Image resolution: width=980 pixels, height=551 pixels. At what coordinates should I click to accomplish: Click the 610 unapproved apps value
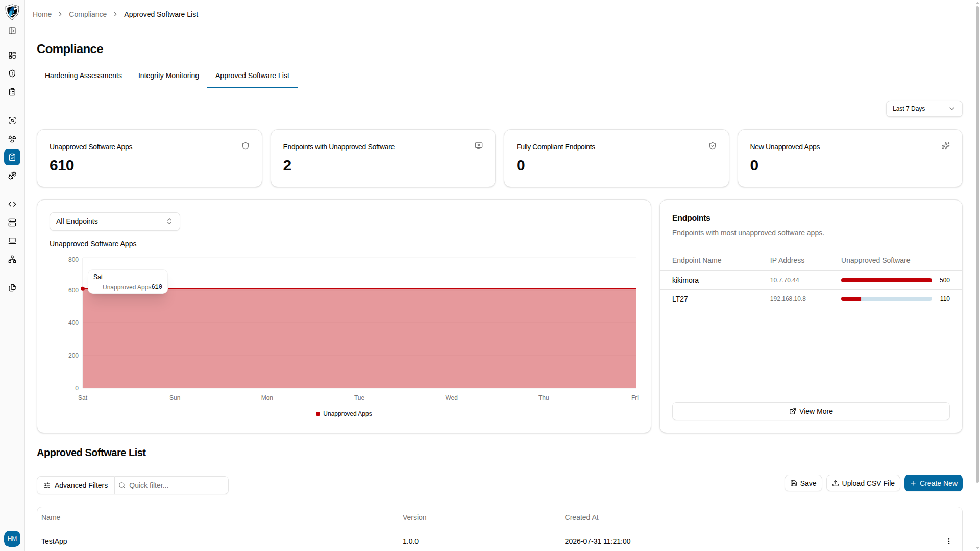(x=62, y=165)
